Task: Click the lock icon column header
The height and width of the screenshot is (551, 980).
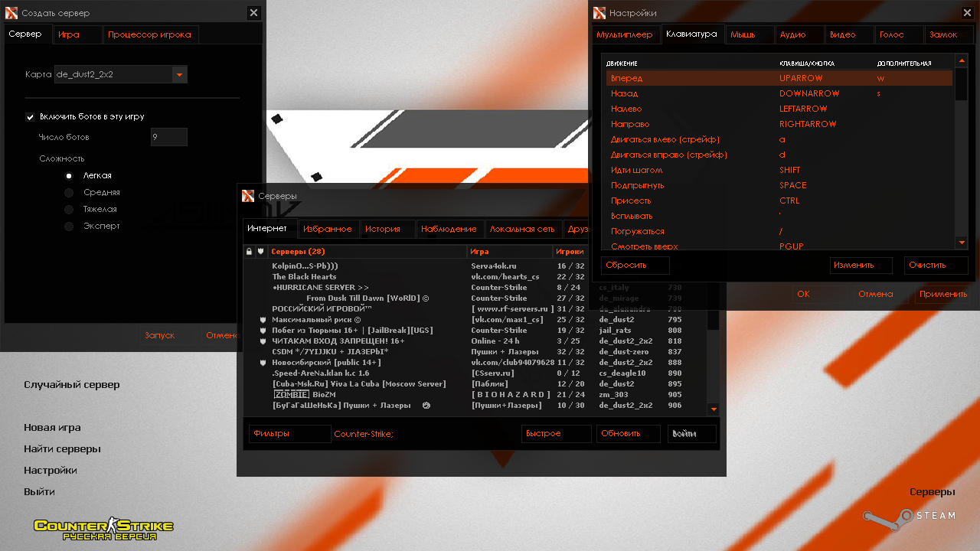Action: coord(249,251)
